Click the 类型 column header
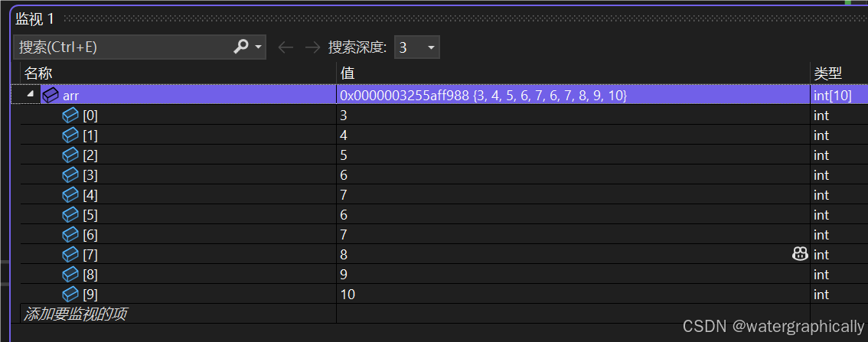The width and height of the screenshot is (868, 342). 839,73
